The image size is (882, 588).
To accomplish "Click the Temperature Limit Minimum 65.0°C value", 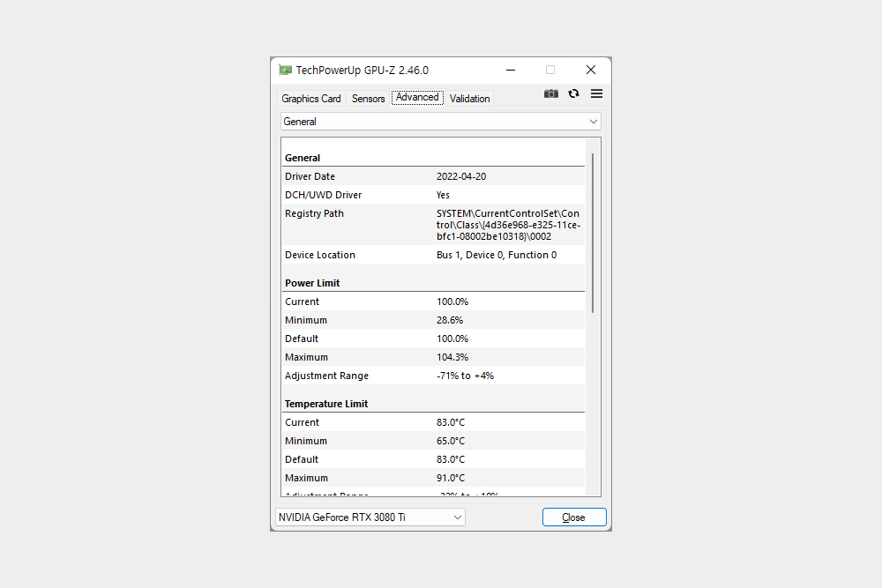I will pyautogui.click(x=451, y=442).
